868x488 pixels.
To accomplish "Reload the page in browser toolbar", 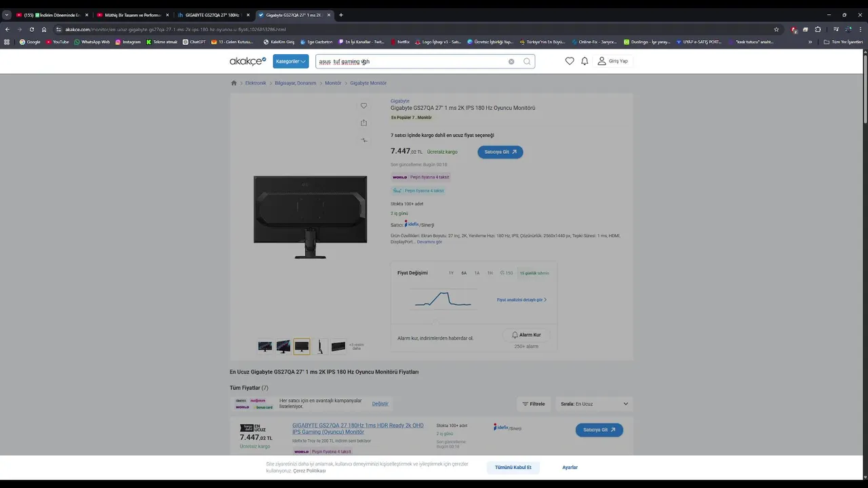I will tap(31, 29).
